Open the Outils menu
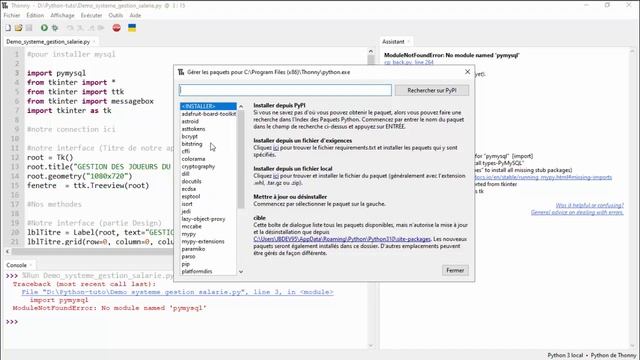Image resolution: width=640 pixels, height=360 pixels. point(116,16)
